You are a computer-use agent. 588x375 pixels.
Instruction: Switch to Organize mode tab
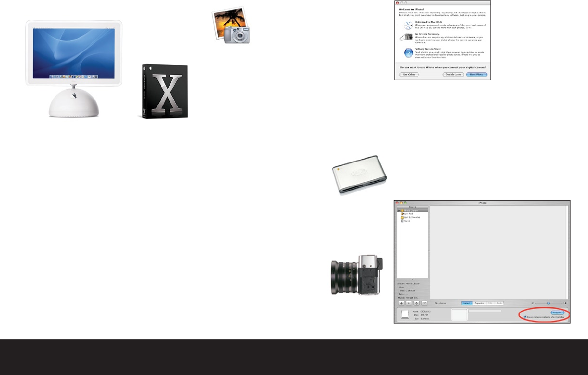coord(479,303)
